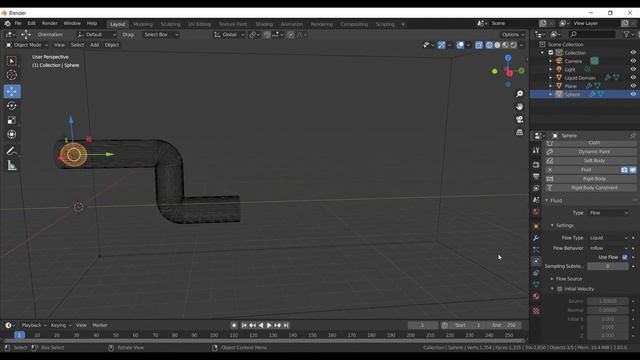
Task: Open the Physics properties tab
Action: (x=536, y=261)
